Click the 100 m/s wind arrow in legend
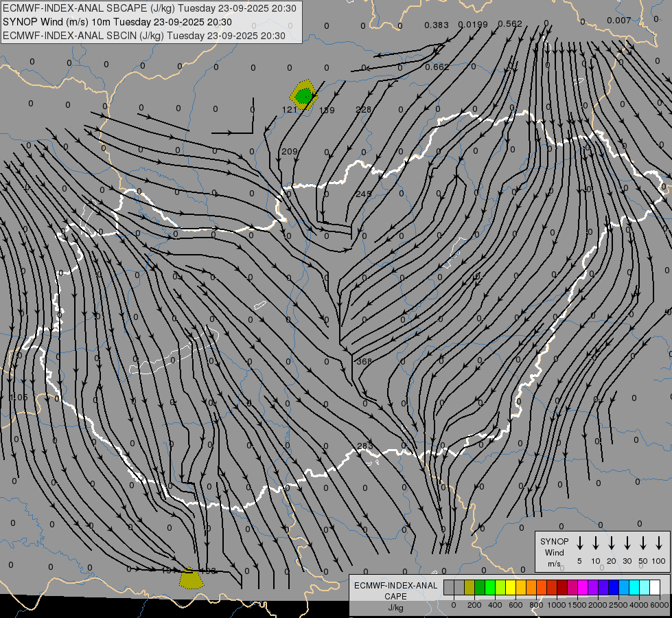Image resolution: width=672 pixels, height=618 pixels. click(659, 543)
